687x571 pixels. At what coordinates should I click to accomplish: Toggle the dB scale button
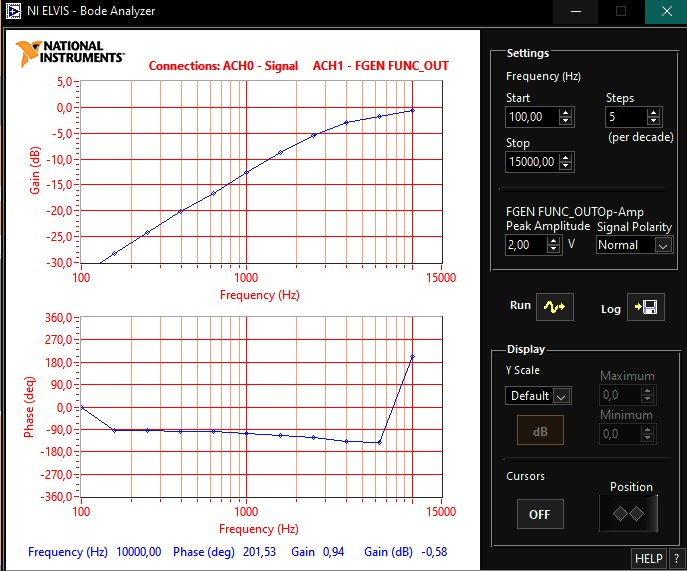540,431
